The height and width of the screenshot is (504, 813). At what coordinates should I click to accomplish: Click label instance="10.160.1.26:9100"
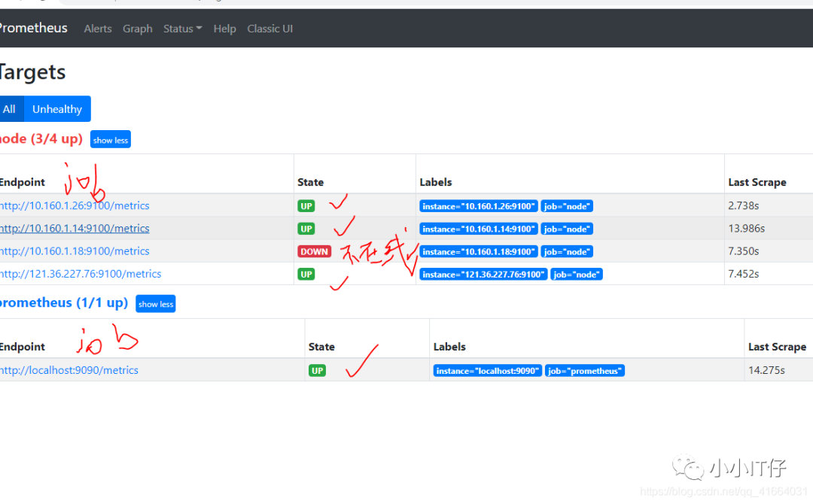click(478, 206)
